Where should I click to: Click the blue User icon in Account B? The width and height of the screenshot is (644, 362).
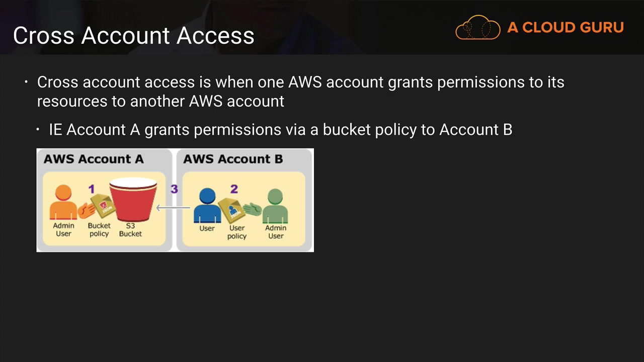(207, 205)
